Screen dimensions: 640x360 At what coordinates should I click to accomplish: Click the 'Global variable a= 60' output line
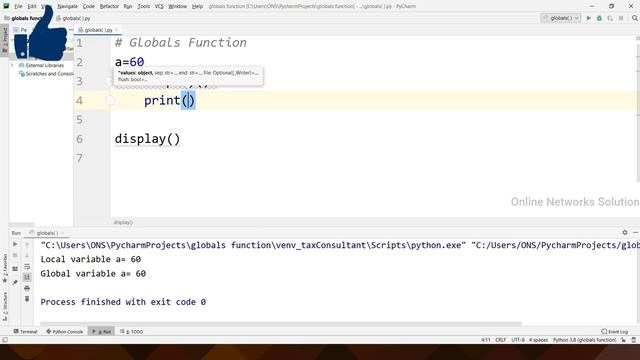pos(93,273)
